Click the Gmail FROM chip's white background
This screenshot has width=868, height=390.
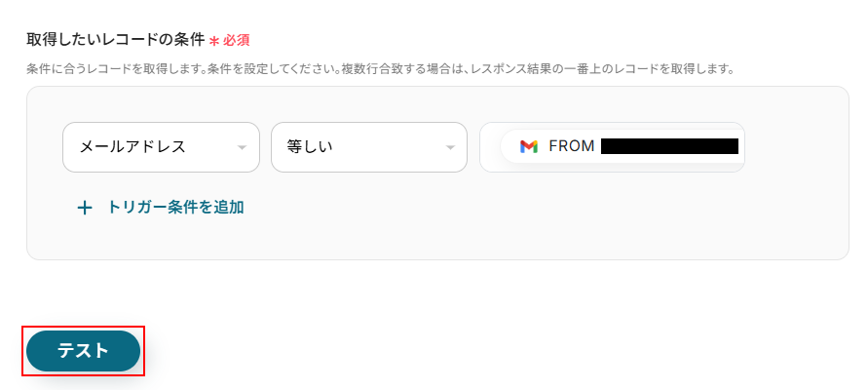pos(509,147)
